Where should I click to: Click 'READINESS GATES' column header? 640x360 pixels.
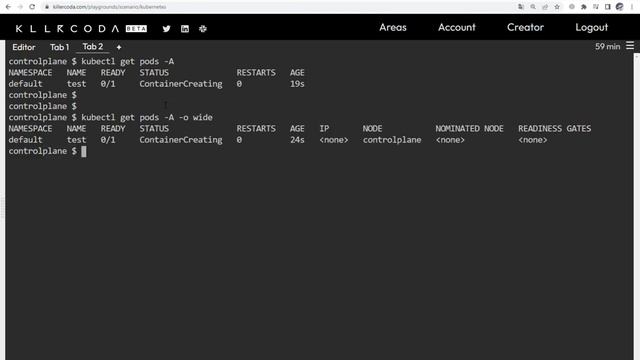click(x=554, y=129)
